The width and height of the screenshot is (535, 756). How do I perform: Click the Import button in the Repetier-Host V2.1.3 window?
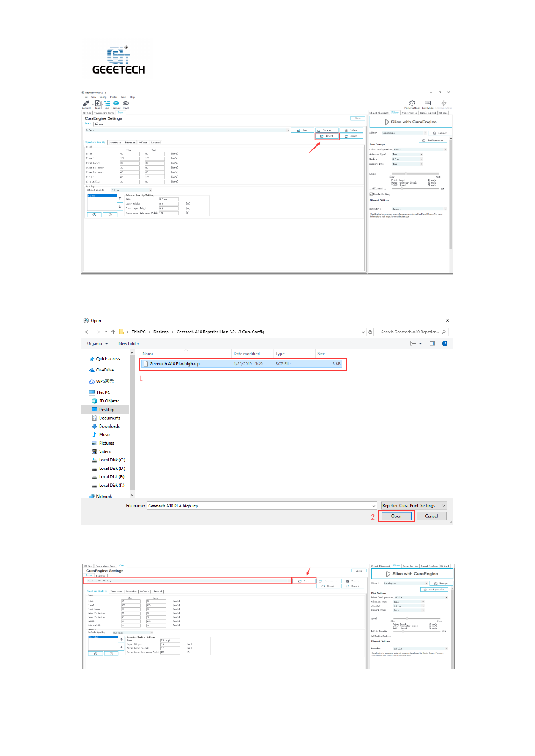point(327,136)
